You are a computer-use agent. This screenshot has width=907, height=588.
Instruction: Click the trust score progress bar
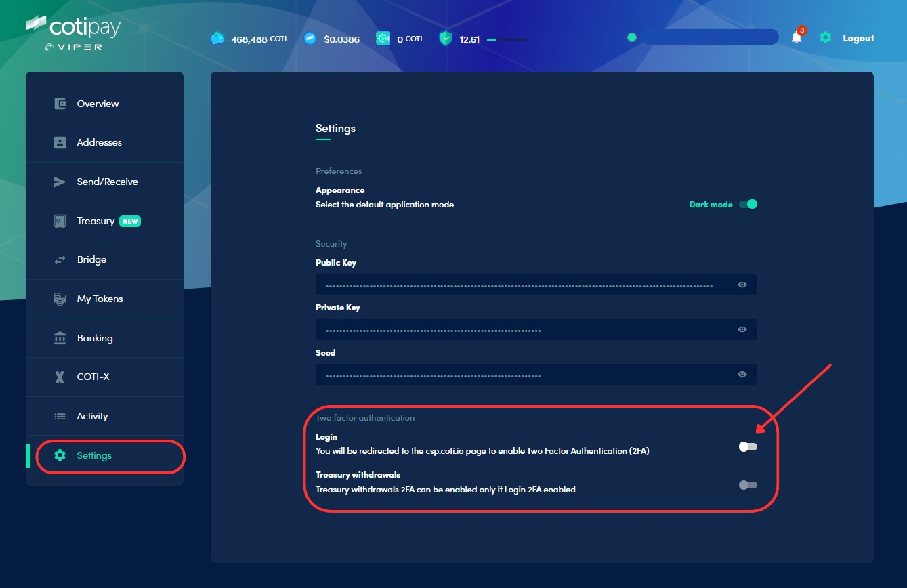pos(506,39)
